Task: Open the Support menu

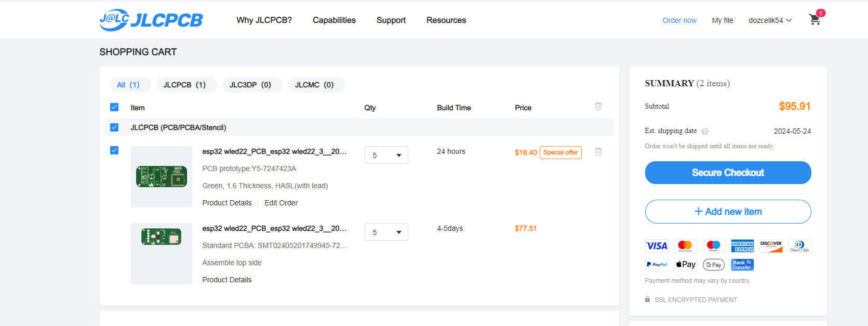Action: point(391,20)
